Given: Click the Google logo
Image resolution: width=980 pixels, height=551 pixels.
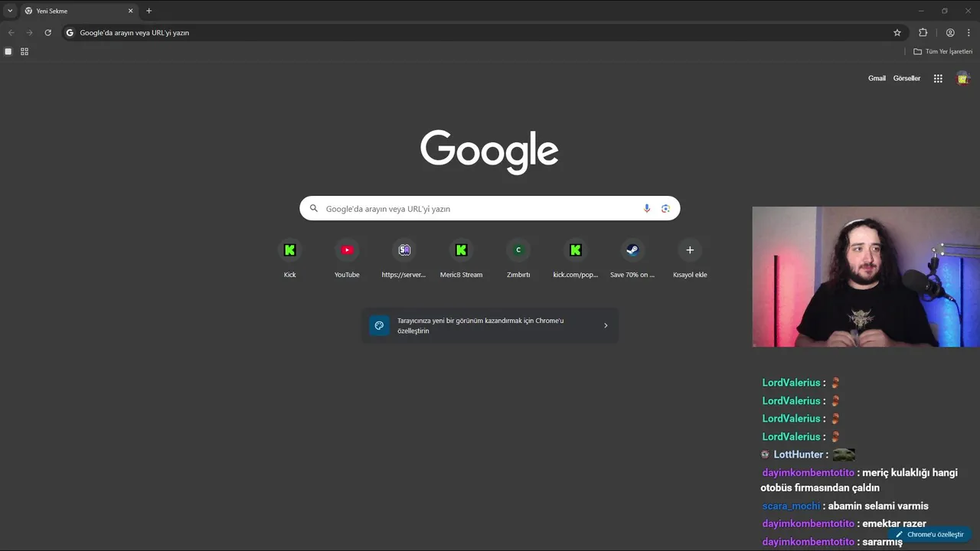Looking at the screenshot, I should [489, 152].
